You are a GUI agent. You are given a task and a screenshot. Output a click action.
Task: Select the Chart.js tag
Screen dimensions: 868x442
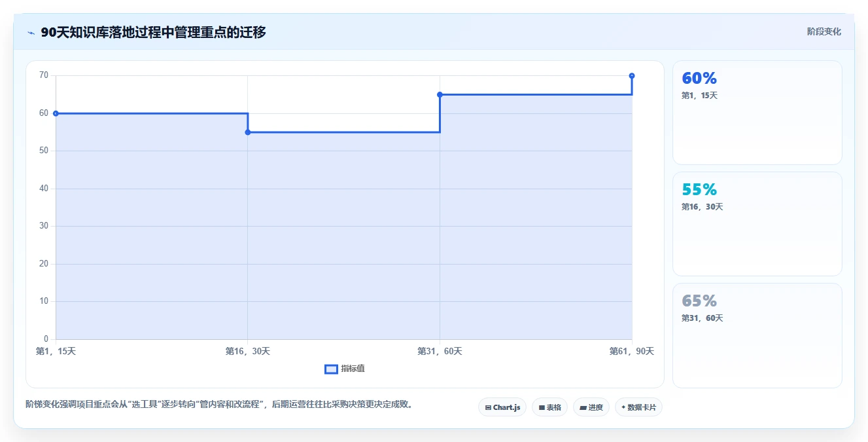tap(502, 407)
